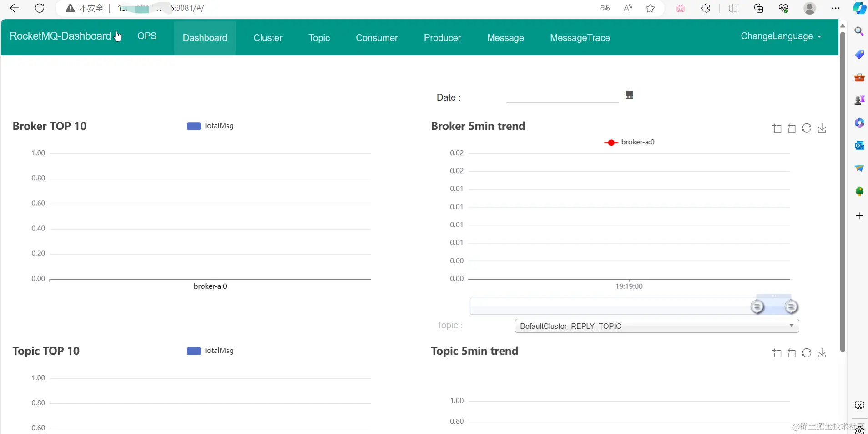Open the sidebar shopping tag icon
Viewport: 868px width, 434px height.
(859, 55)
